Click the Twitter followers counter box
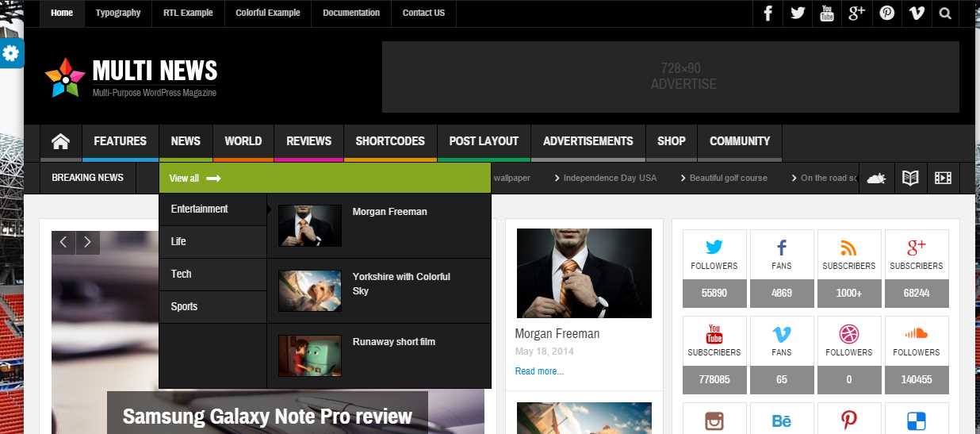 tap(714, 268)
